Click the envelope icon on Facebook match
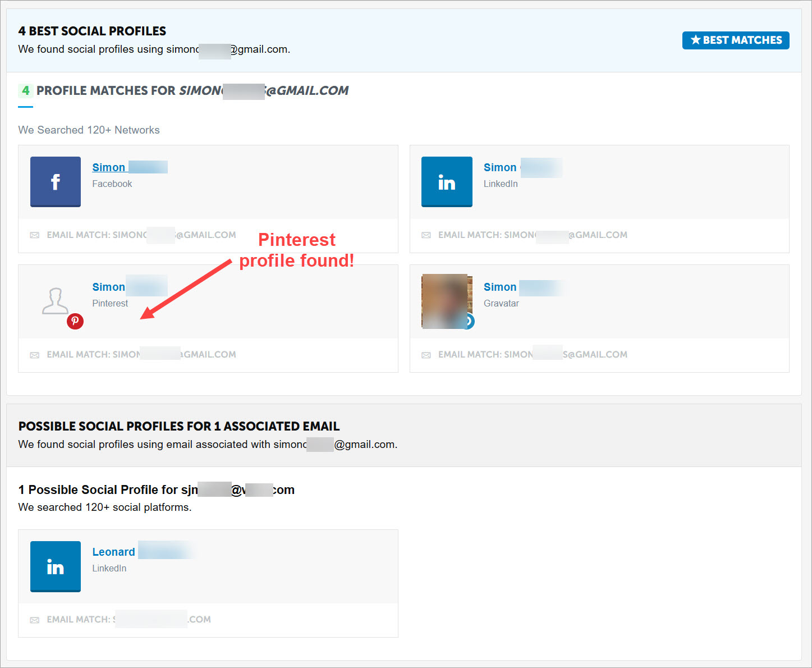The width and height of the screenshot is (812, 668). [34, 235]
